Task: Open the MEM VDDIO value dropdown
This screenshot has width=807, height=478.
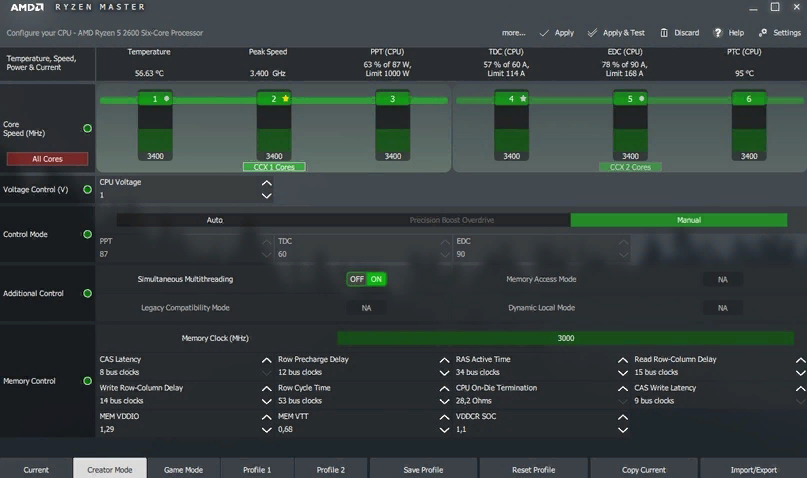Action: click(x=266, y=429)
